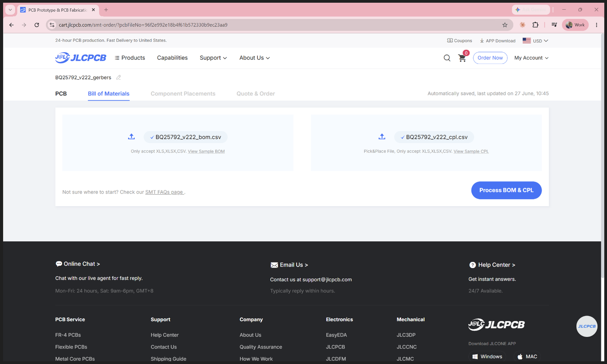
Task: Open the View Sample CPL link
Action: coord(471,151)
